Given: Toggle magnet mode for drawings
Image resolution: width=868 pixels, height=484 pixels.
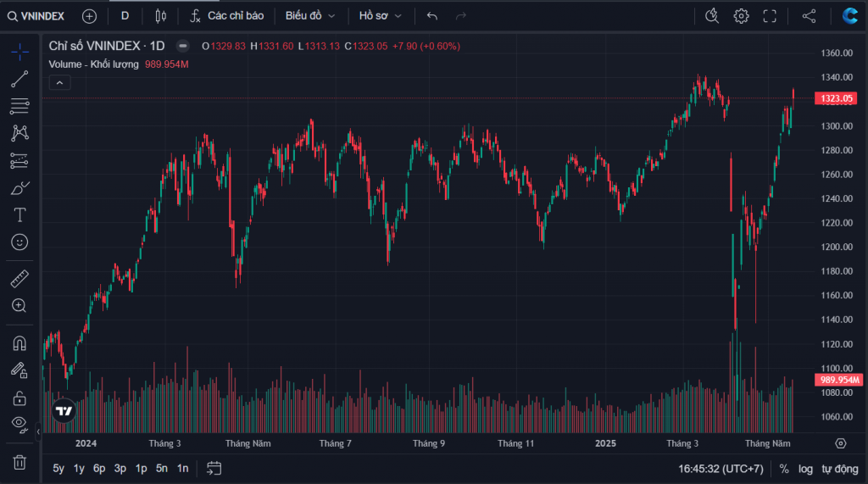Looking at the screenshot, I should [x=19, y=343].
